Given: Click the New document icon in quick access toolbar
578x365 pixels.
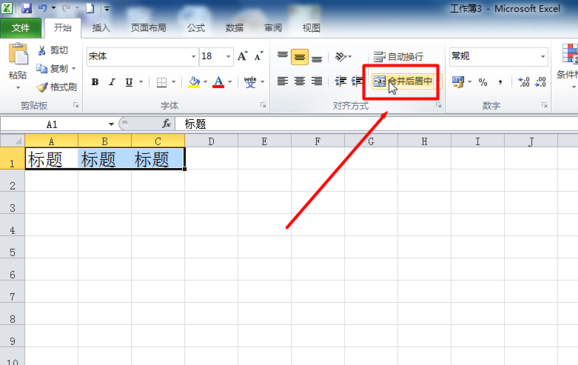Looking at the screenshot, I should tap(90, 8).
